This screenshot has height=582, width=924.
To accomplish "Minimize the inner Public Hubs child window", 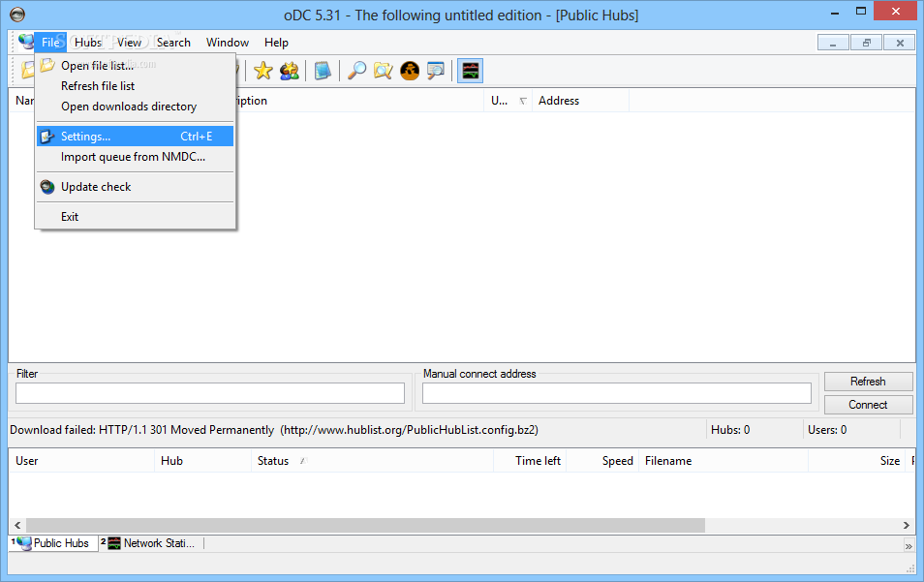I will point(833,43).
